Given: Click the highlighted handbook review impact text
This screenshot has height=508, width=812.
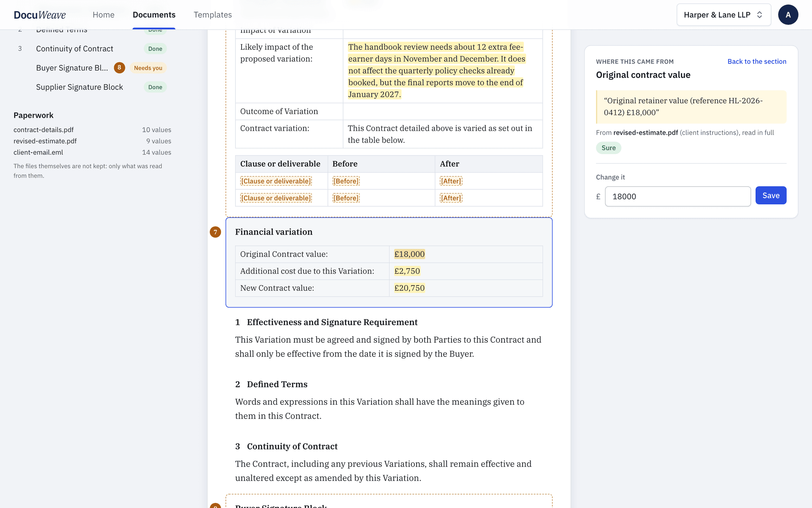Looking at the screenshot, I should pyautogui.click(x=436, y=70).
